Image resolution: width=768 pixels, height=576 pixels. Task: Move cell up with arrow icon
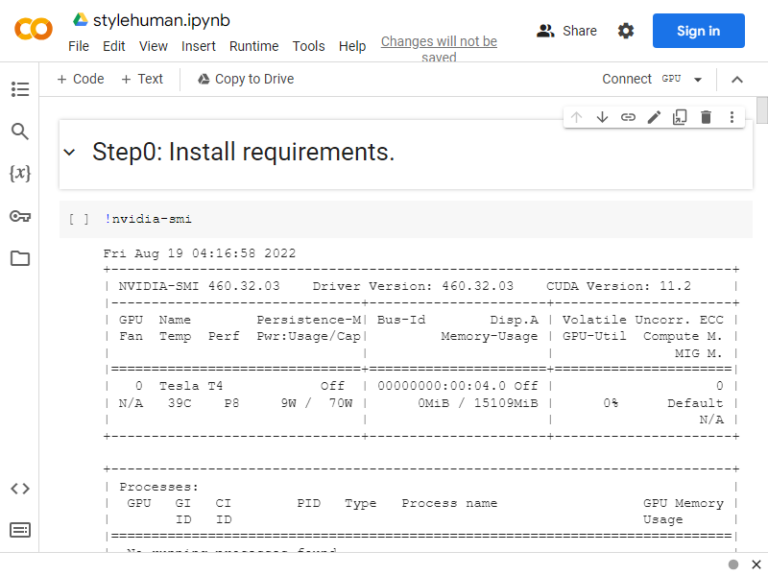click(576, 117)
